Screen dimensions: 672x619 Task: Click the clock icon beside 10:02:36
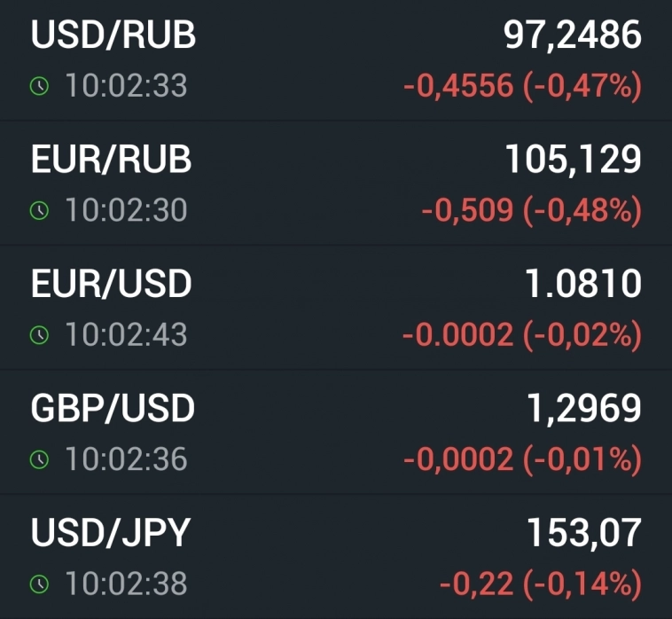(38, 459)
